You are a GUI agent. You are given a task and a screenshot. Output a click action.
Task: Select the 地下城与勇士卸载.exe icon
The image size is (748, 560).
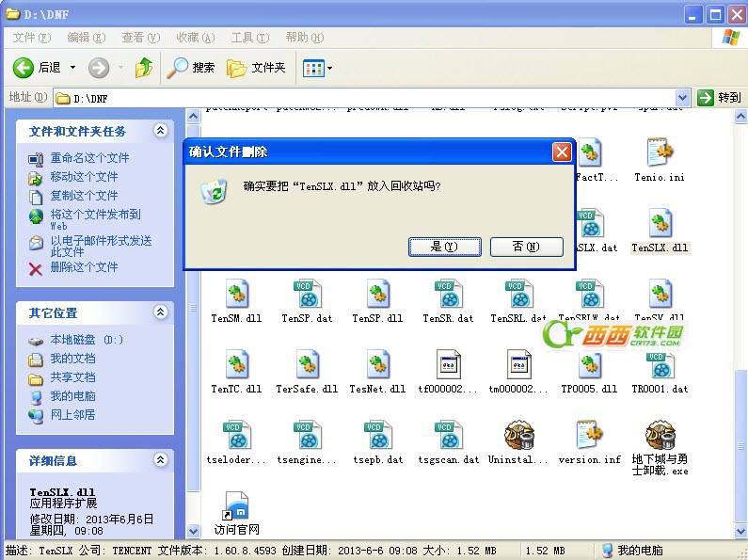(x=660, y=435)
